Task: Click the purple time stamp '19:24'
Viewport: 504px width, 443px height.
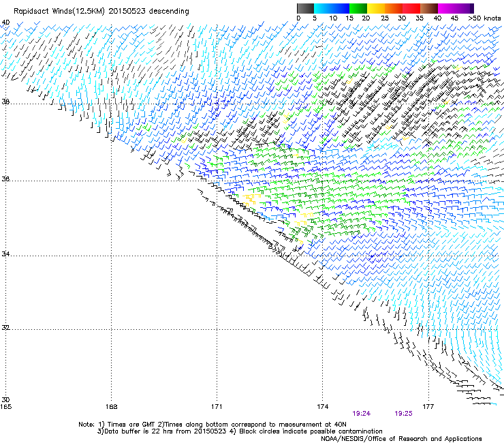Action: click(361, 414)
